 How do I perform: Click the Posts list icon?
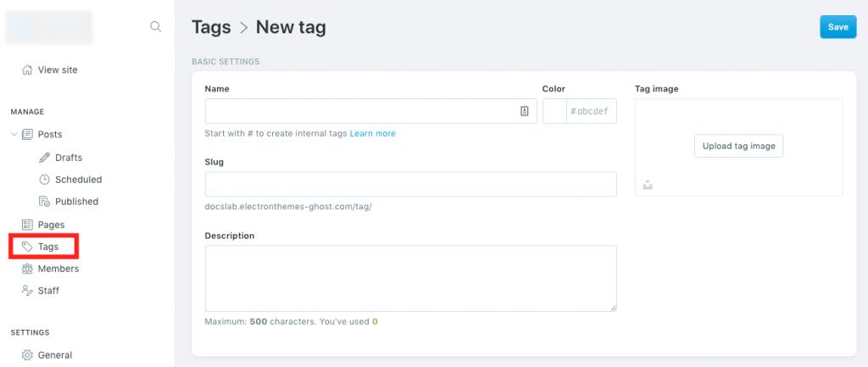coord(28,135)
